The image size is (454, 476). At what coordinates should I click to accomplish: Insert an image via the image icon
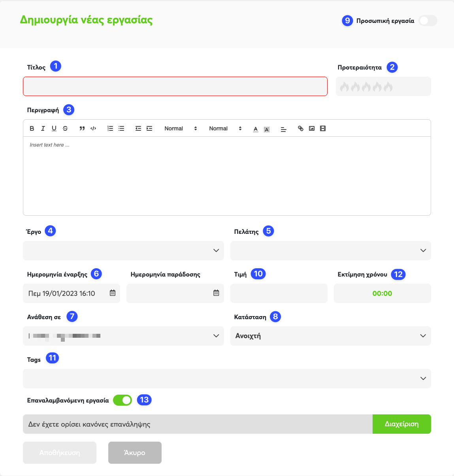coord(312,128)
